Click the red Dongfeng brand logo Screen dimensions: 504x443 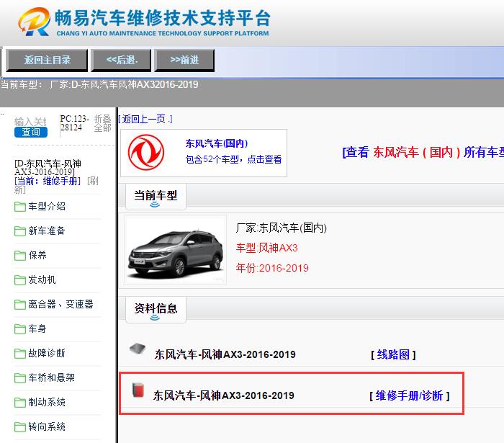tap(146, 153)
